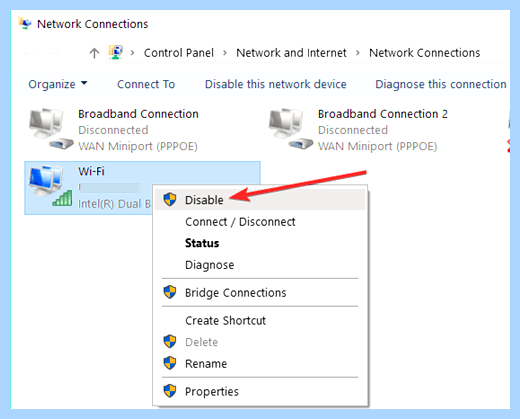Viewport: 520px width, 419px height.
Task: Select Diagnose in the context menu
Action: (260, 265)
